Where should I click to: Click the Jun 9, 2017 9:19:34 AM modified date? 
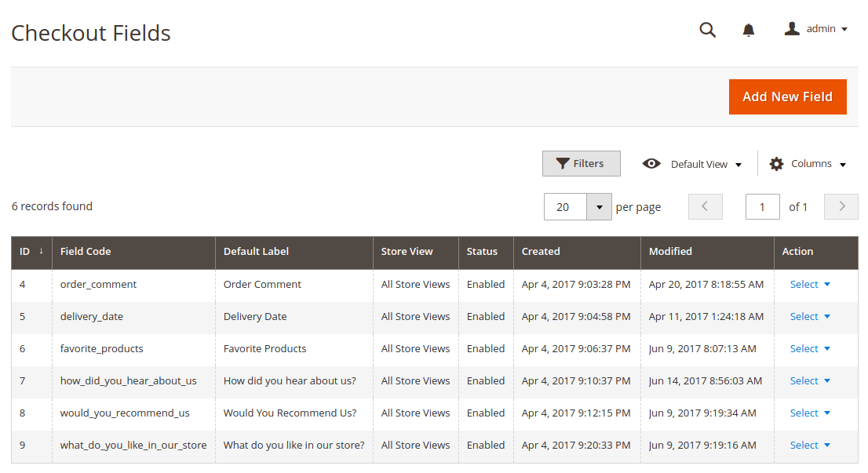702,413
